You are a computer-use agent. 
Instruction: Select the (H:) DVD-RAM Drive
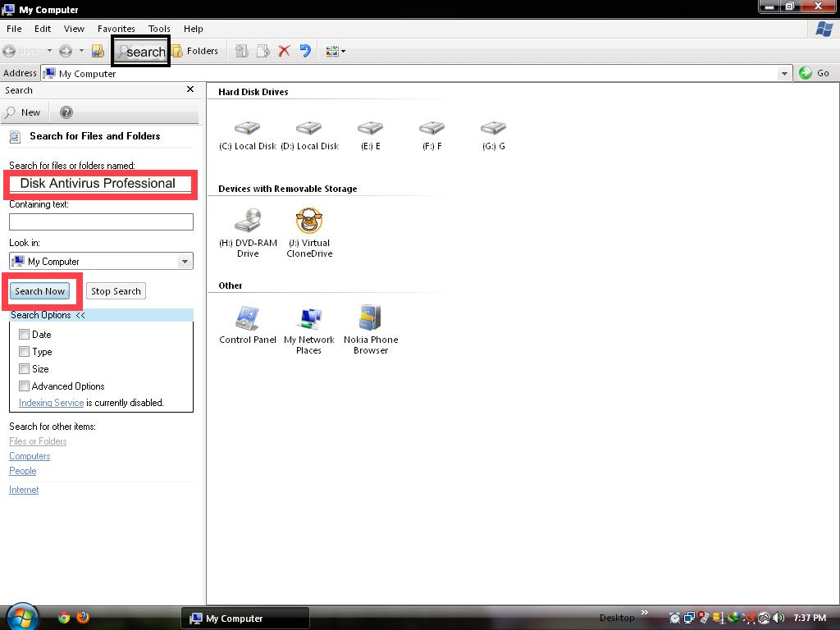pyautogui.click(x=248, y=233)
